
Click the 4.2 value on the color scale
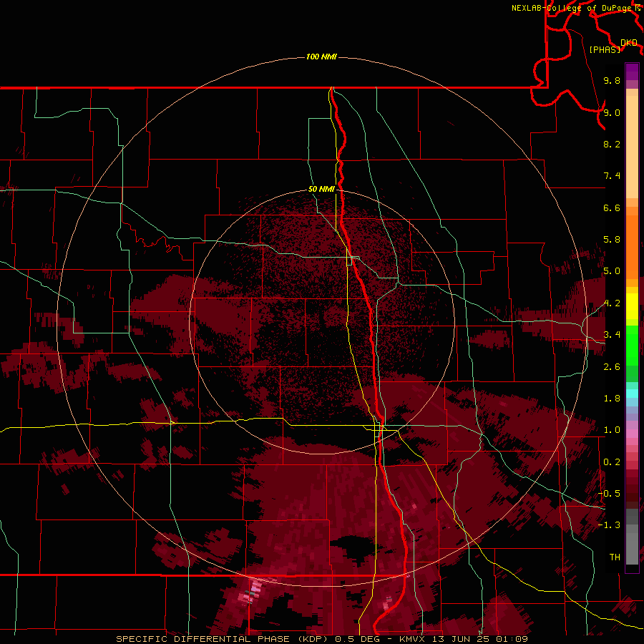pyautogui.click(x=612, y=303)
